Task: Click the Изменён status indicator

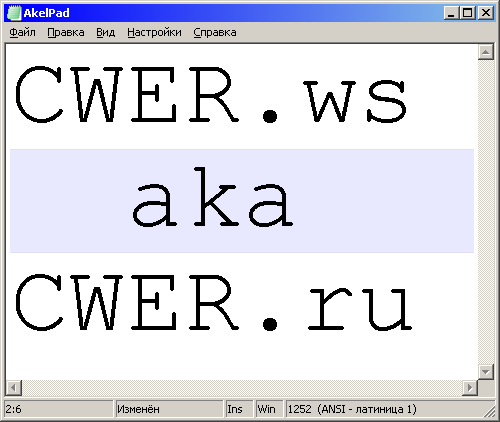Action: coord(169,409)
